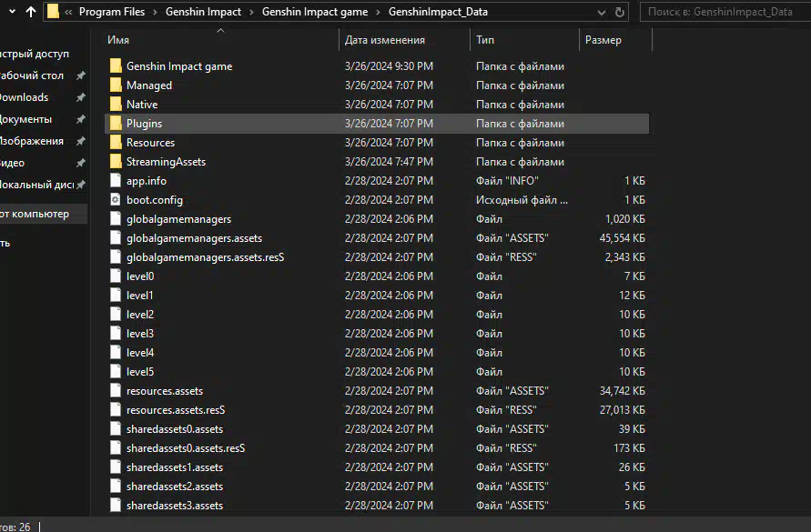811x532 pixels.
Task: Select the globalgamemanagers.assets file
Action: (194, 238)
